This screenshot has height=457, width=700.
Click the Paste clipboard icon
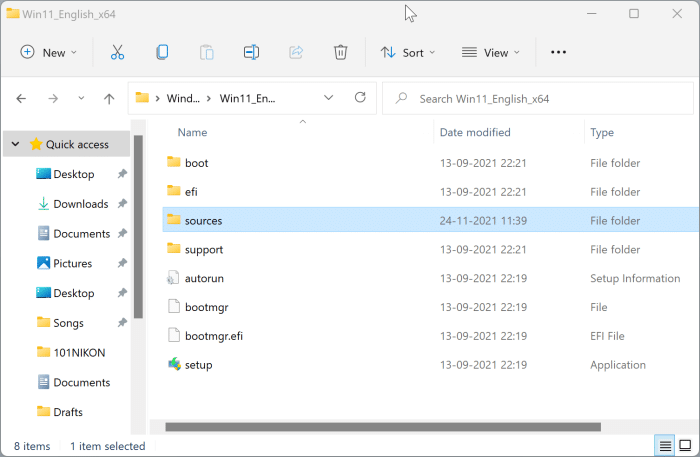(207, 52)
